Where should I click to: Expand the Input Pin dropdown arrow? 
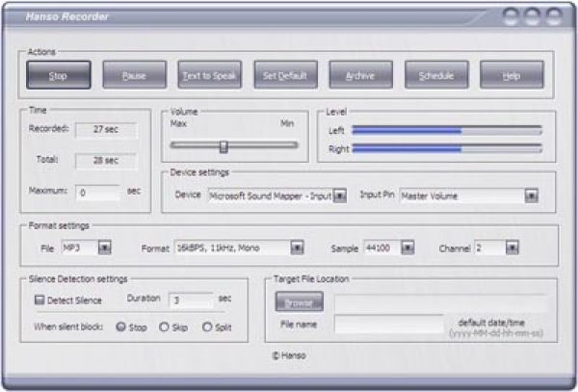click(531, 196)
